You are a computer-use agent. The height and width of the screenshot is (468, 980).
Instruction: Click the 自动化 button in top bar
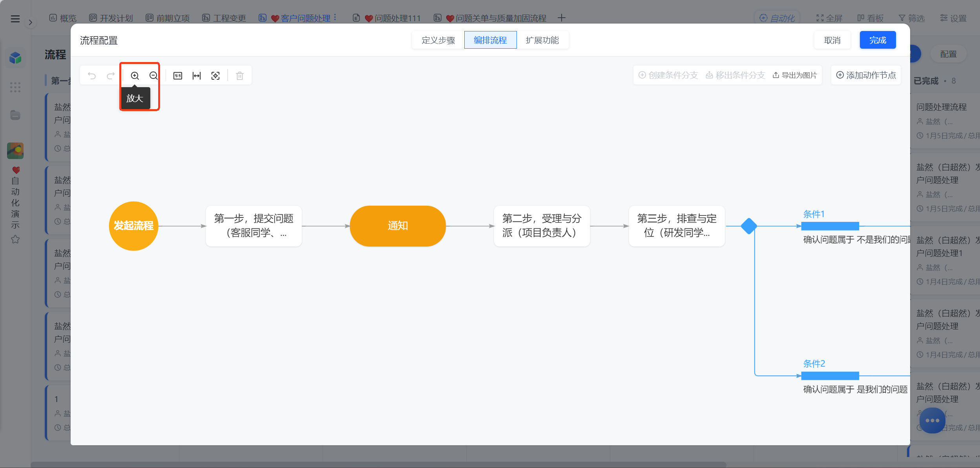(777, 18)
